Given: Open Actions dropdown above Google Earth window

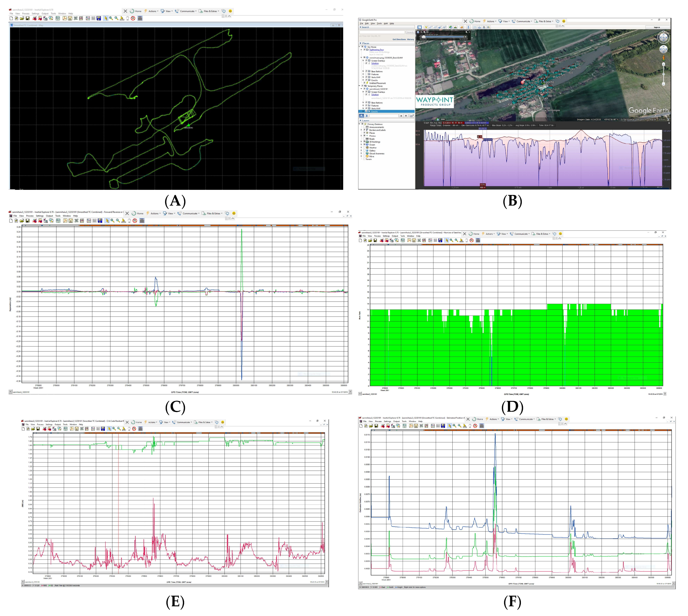Looking at the screenshot, I should [491, 21].
